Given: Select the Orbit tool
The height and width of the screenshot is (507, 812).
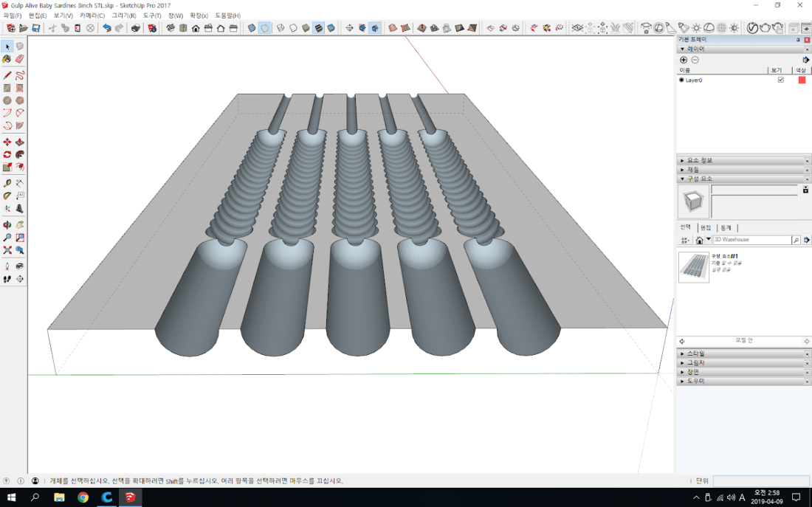Looking at the screenshot, I should pos(7,224).
